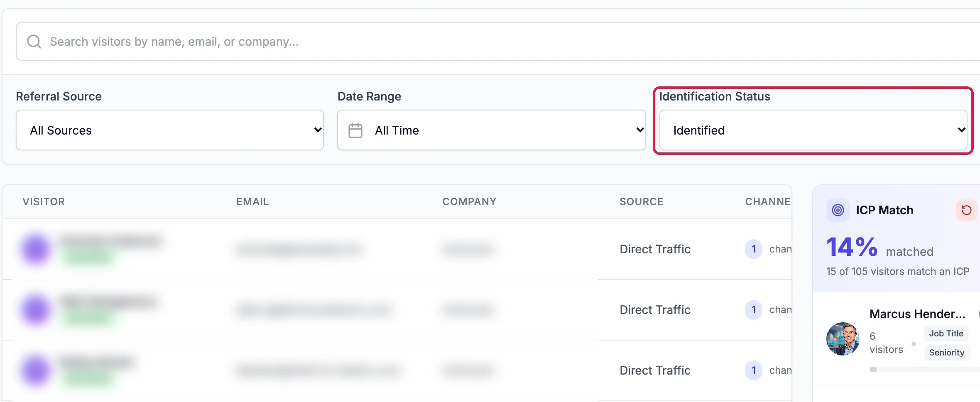980x402 pixels.
Task: Click the persona match progress bar
Action: 925,370
